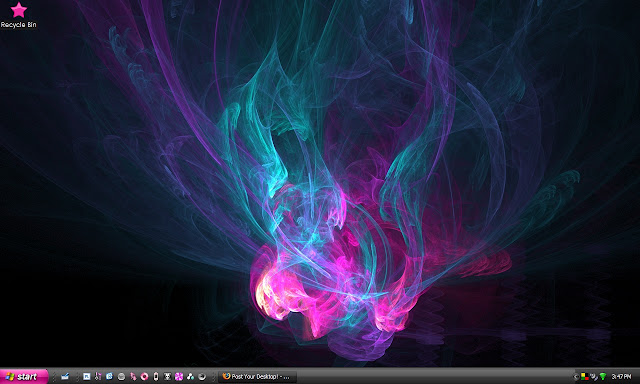Launch the pink flower quick launch icon
Screen dimensions: 640x384
179,376
